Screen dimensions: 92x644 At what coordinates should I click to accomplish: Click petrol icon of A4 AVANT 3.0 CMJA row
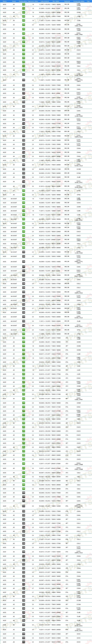(x=24, y=239)
